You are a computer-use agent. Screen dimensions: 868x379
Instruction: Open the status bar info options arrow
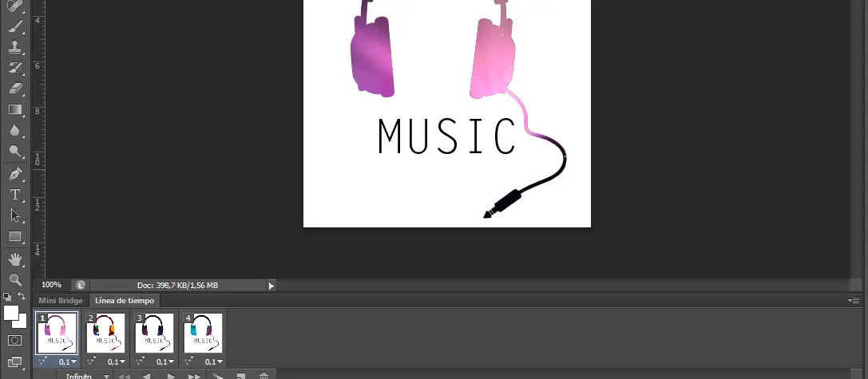pyautogui.click(x=271, y=286)
